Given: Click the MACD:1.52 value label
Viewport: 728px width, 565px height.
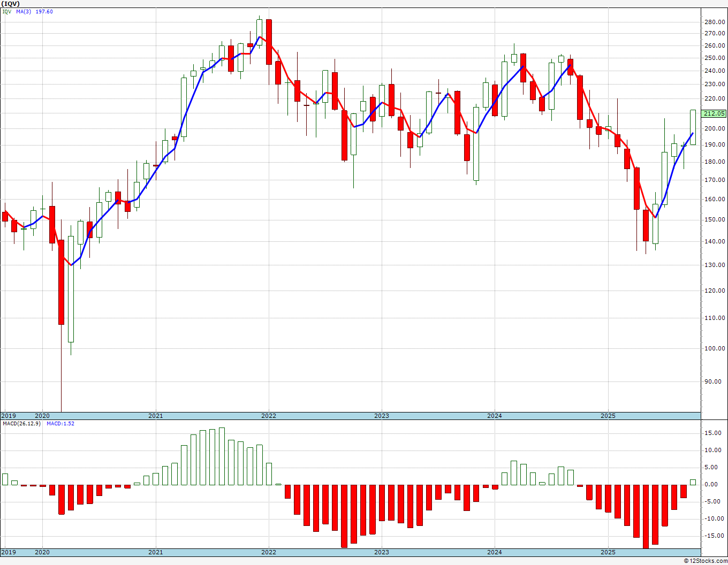Looking at the screenshot, I should point(60,424).
